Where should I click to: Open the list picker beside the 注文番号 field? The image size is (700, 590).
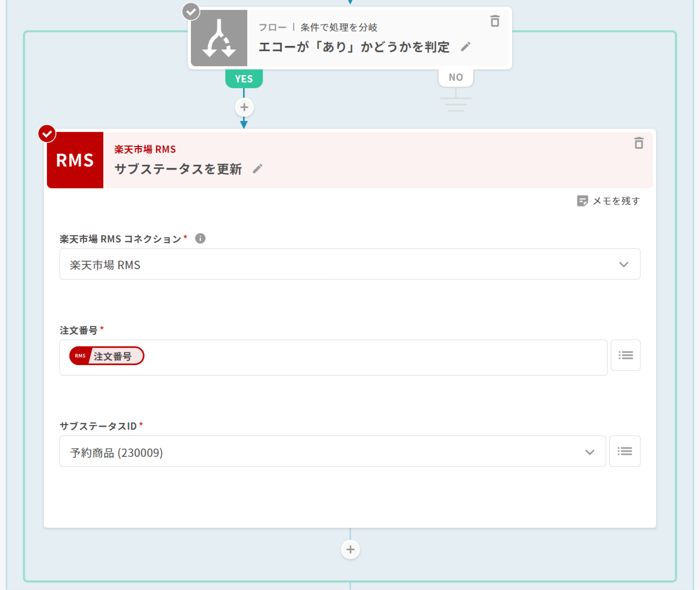pyautogui.click(x=625, y=355)
